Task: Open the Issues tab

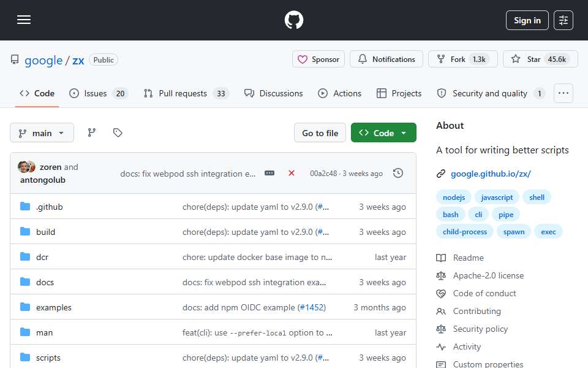Action: tap(99, 93)
